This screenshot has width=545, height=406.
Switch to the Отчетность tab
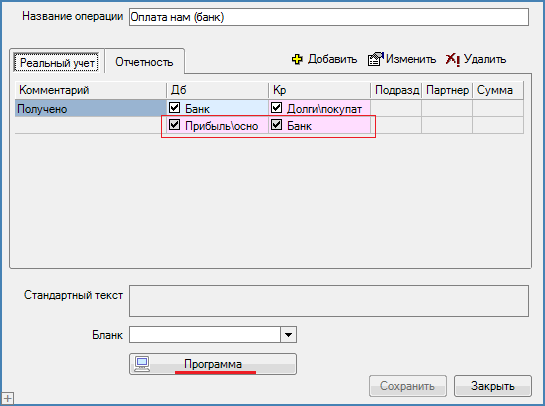[144, 62]
